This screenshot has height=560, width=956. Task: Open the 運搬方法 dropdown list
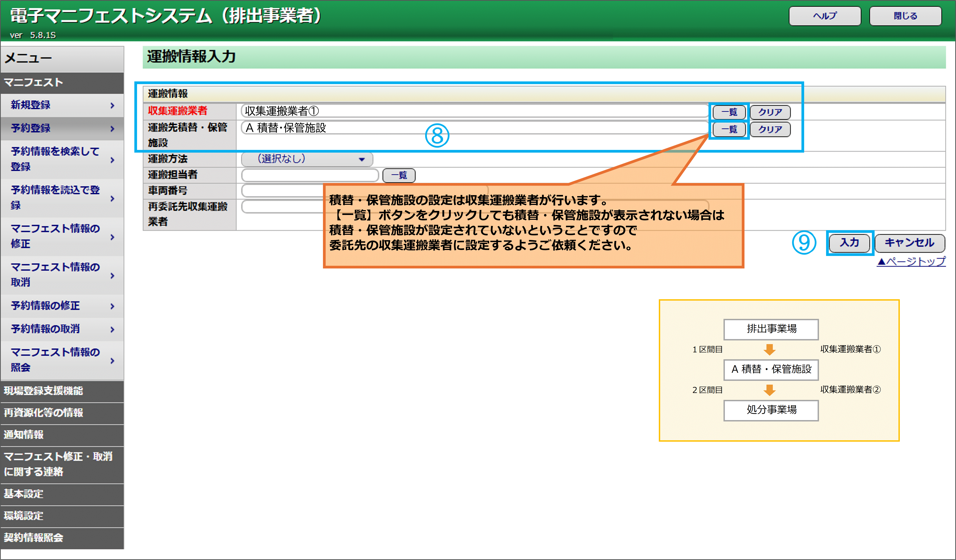tap(307, 159)
